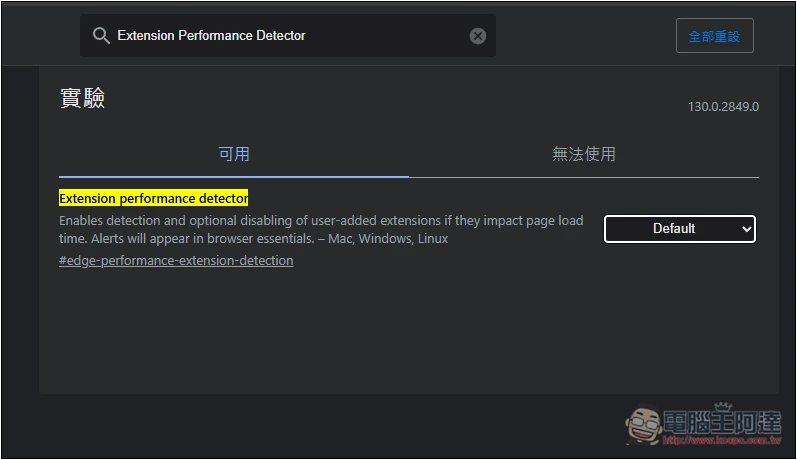This screenshot has height=460, width=797.
Task: Click the version number 130.0.2849.0
Action: coord(723,106)
